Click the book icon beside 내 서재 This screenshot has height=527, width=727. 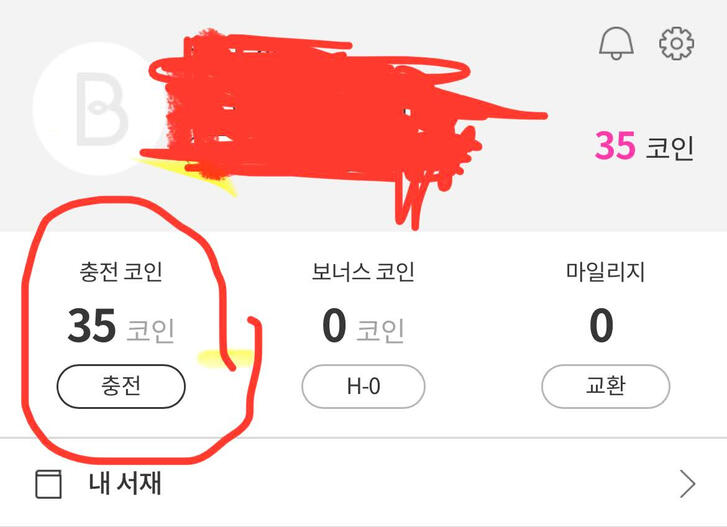coord(48,485)
